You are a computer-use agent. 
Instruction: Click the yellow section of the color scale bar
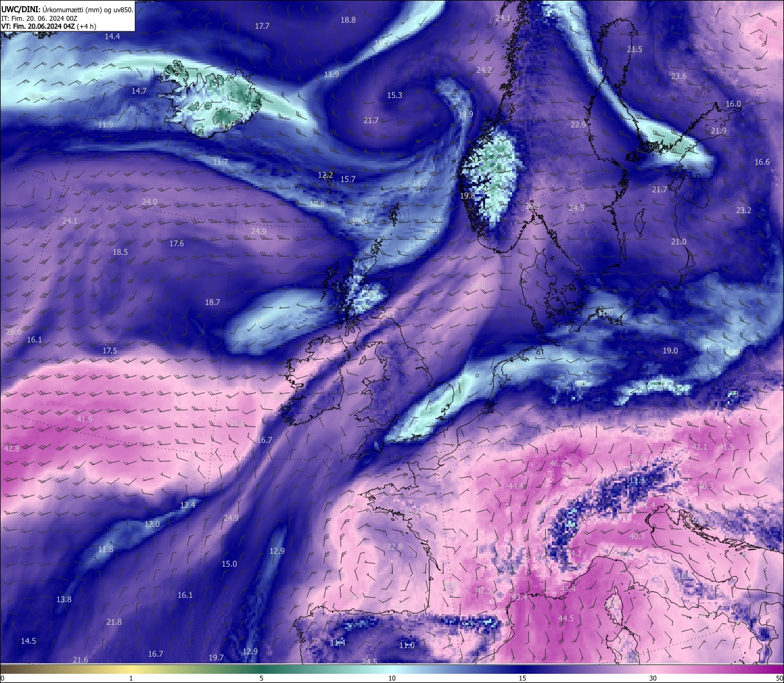(132, 668)
